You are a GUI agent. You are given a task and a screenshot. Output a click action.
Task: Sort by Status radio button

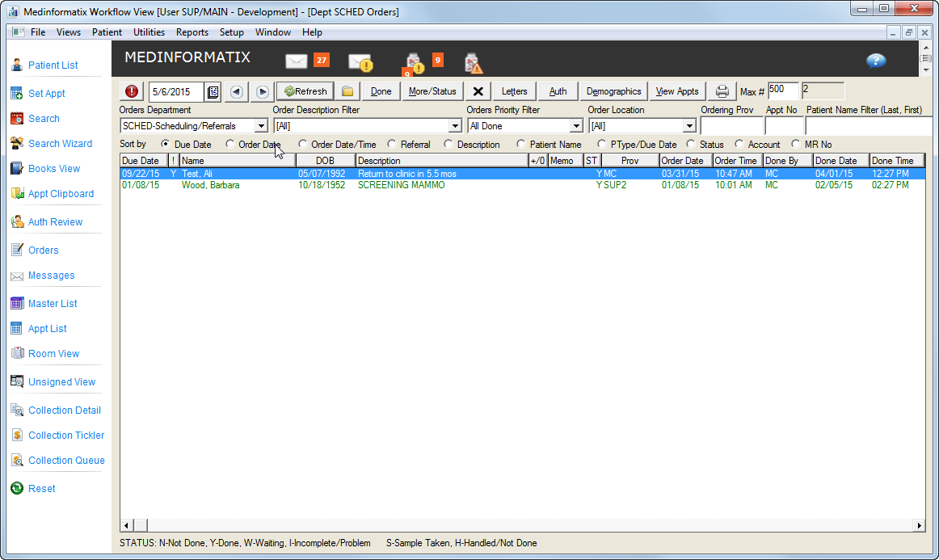691,145
